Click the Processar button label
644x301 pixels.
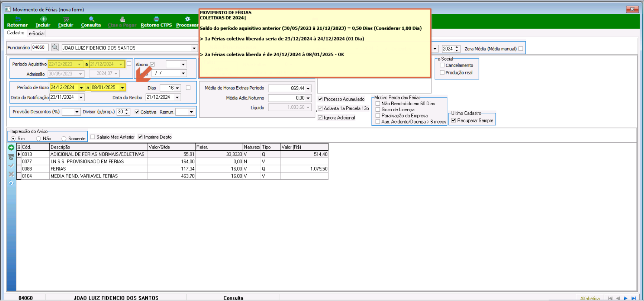187,25
